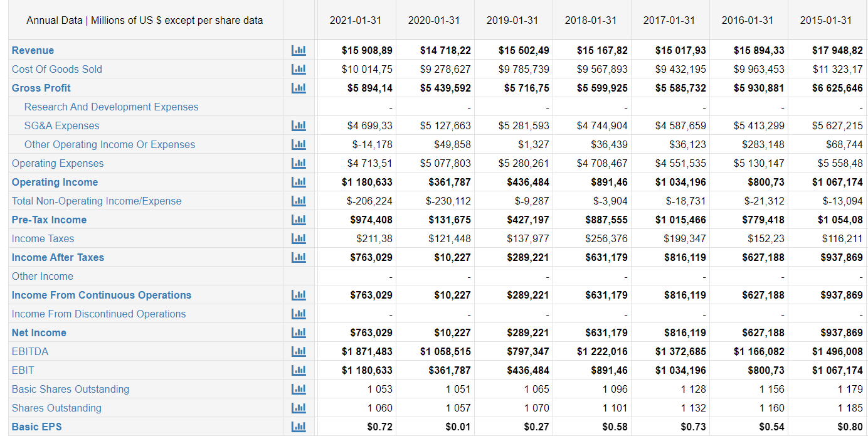Select the EBITDA chart icon
Screen dimensions: 868x436
299,351
